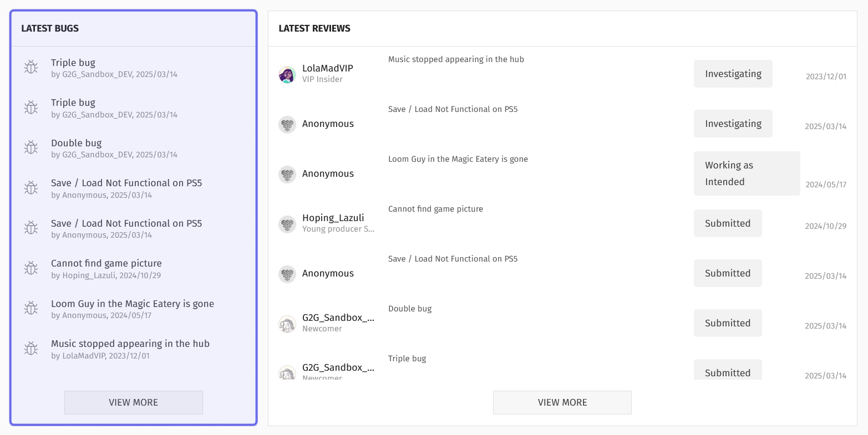Click the bug icon next to Music stopped appearing in Latest Bugs
Viewport: 868px width, 435px height.
tap(31, 349)
